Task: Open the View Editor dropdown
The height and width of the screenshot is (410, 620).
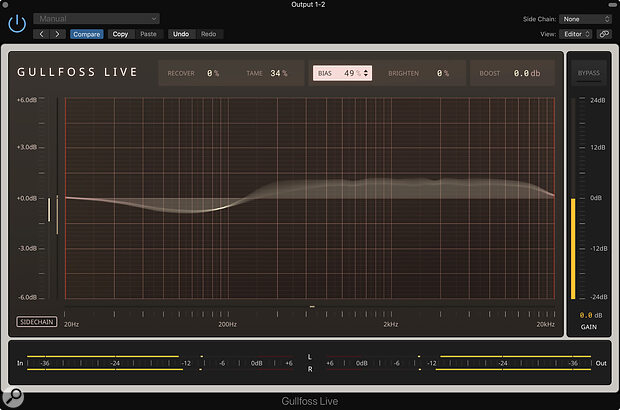Action: pyautogui.click(x=576, y=34)
